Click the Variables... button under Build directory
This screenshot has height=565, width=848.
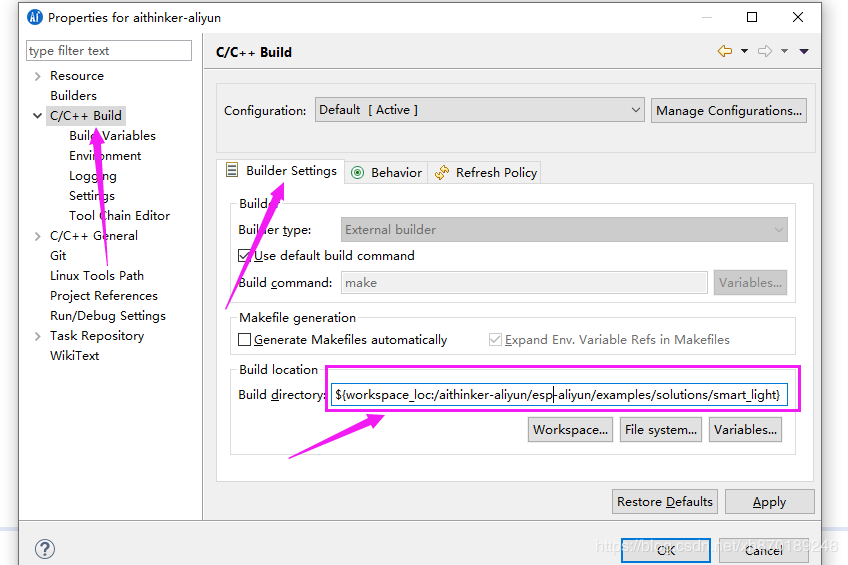pos(745,430)
